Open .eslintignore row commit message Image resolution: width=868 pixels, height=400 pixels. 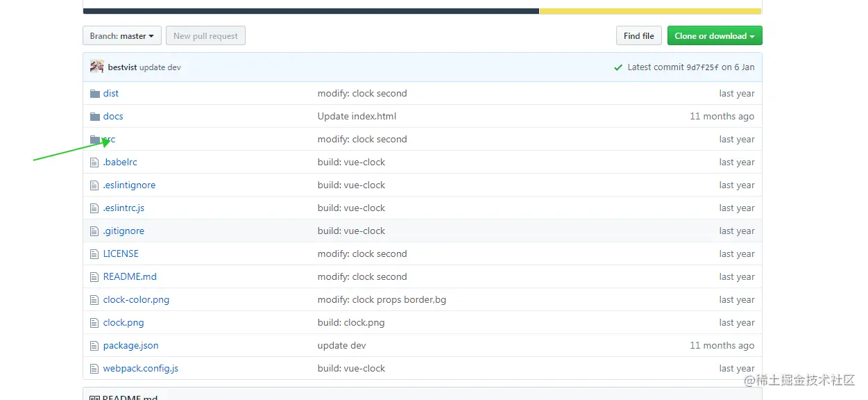point(351,185)
